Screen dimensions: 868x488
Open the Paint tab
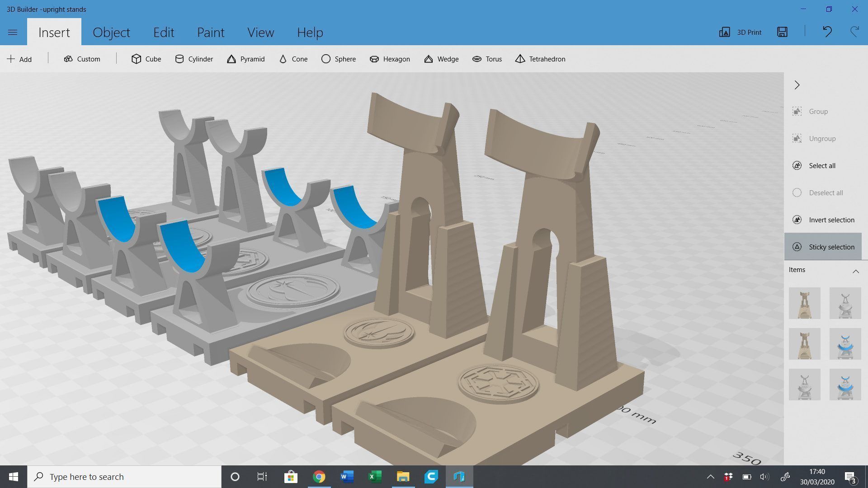tap(211, 32)
